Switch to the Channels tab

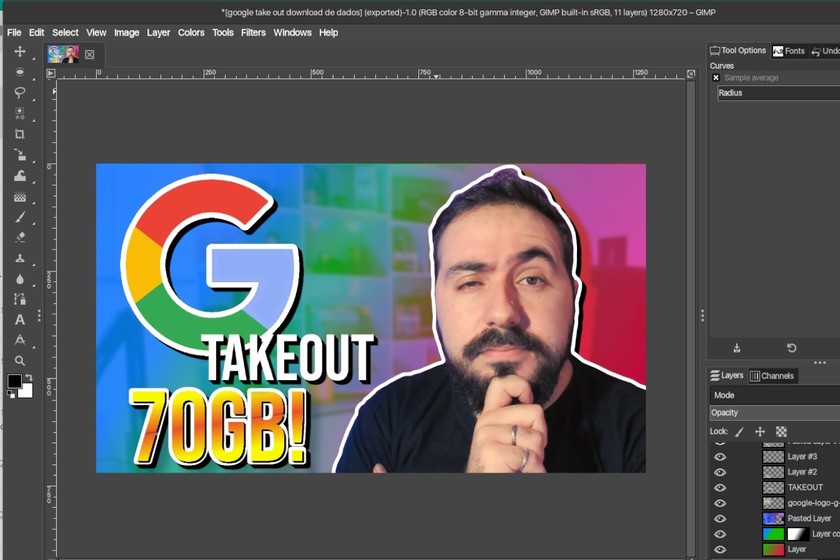772,376
